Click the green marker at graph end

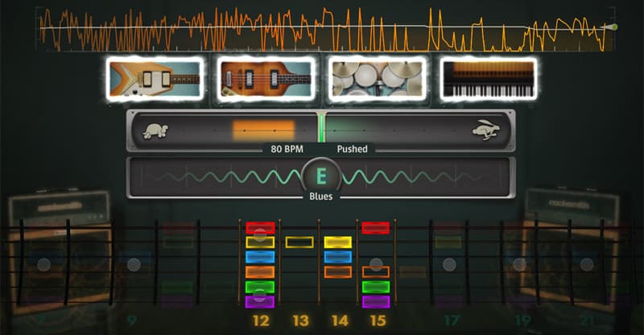click(614, 27)
